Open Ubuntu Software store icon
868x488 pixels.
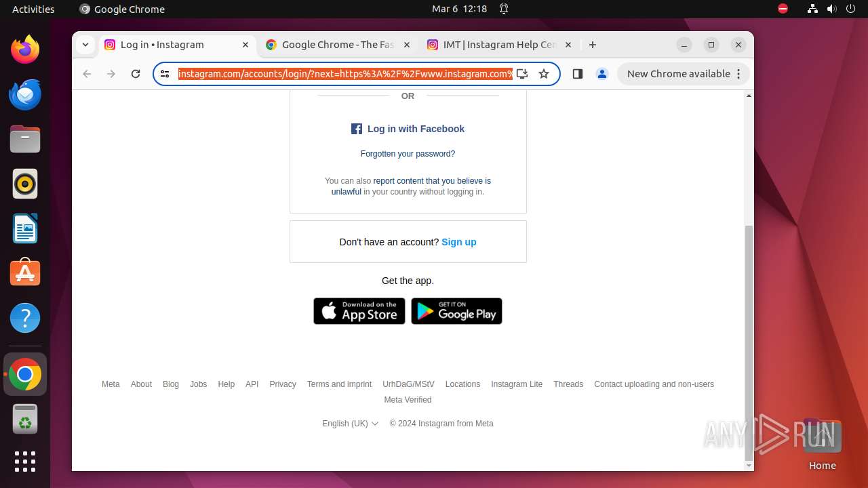coord(25,272)
